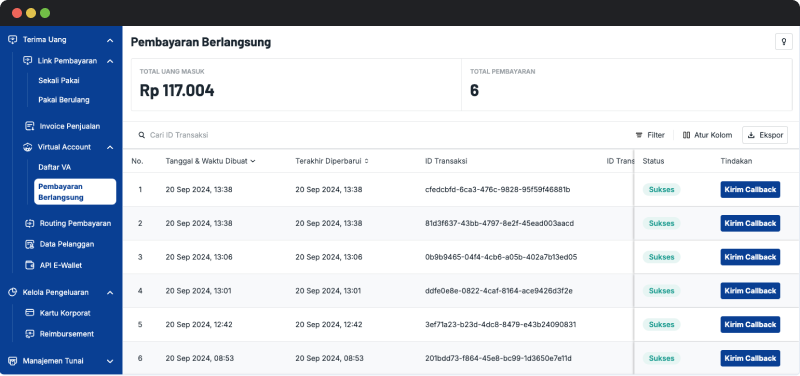Collapse the Link Pembayaran chevron
The width and height of the screenshot is (800, 376).
coord(110,61)
